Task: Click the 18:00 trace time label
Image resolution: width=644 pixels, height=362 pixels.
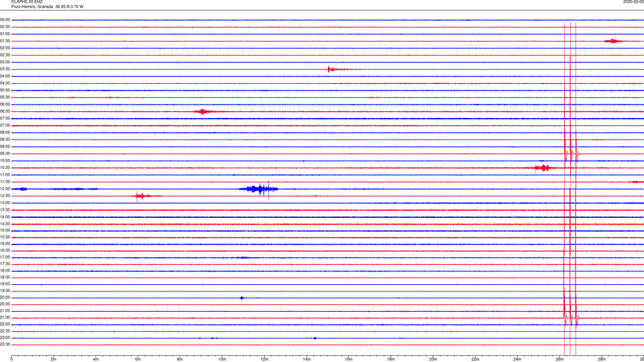Action: pyautogui.click(x=5, y=271)
